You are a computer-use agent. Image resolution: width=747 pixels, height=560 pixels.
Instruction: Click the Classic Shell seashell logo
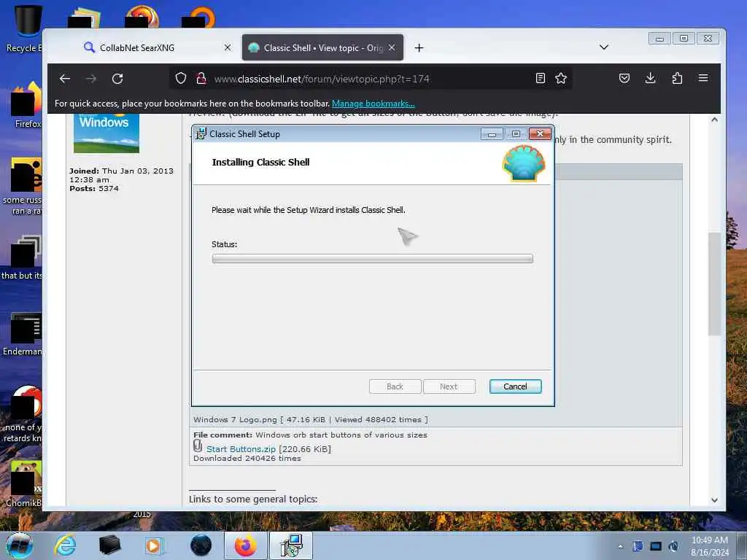524,163
